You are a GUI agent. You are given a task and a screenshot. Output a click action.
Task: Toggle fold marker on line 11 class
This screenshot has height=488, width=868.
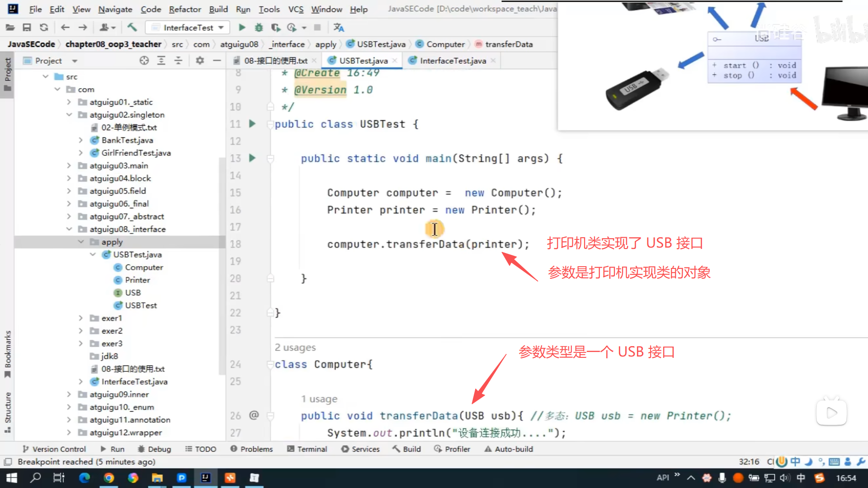[x=270, y=124]
